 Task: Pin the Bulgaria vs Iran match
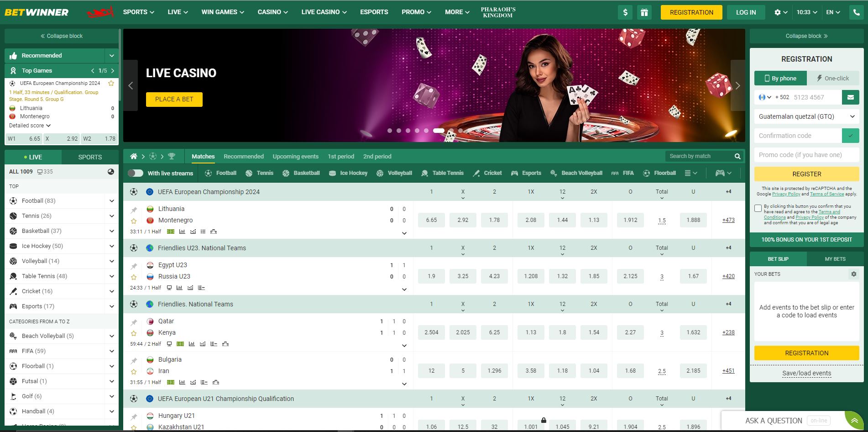(x=134, y=361)
